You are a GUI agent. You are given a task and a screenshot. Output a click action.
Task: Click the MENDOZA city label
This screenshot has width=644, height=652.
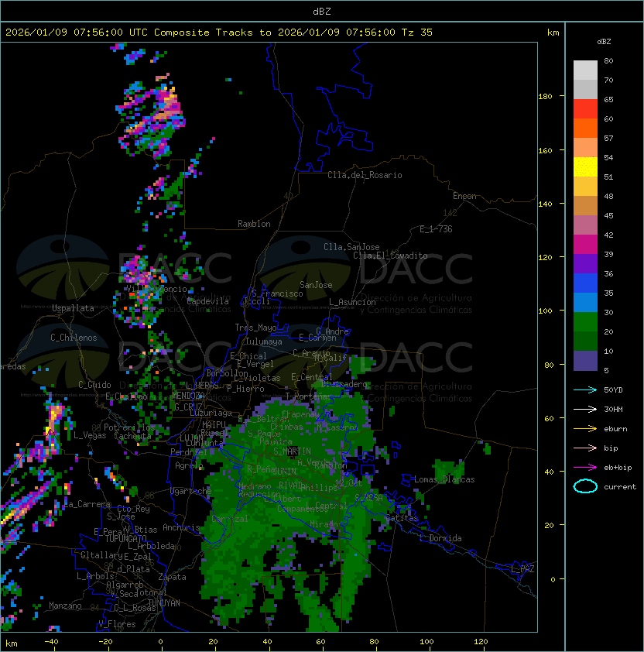[188, 396]
